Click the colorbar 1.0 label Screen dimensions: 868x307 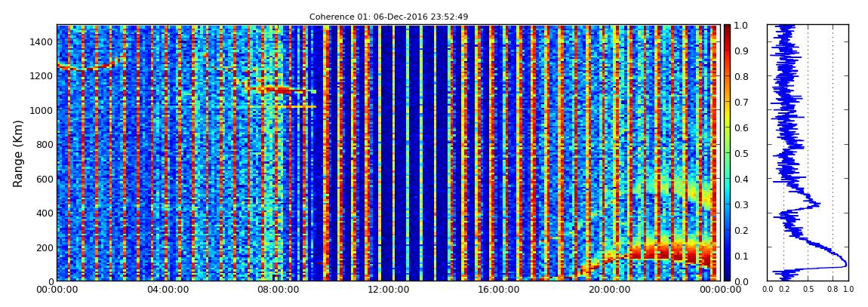pos(743,26)
